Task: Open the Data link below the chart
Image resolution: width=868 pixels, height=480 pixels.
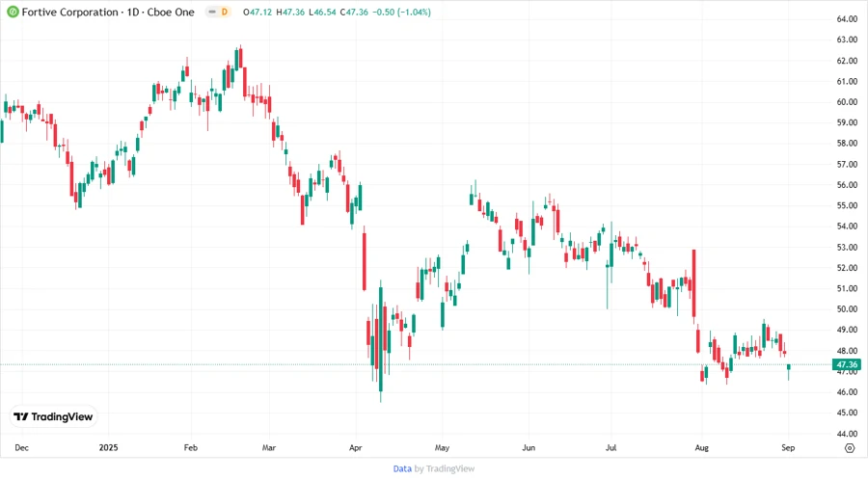Action: (x=402, y=469)
